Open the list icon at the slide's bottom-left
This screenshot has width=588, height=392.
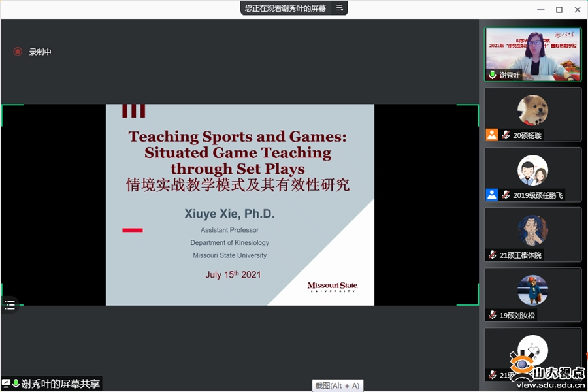[10, 304]
